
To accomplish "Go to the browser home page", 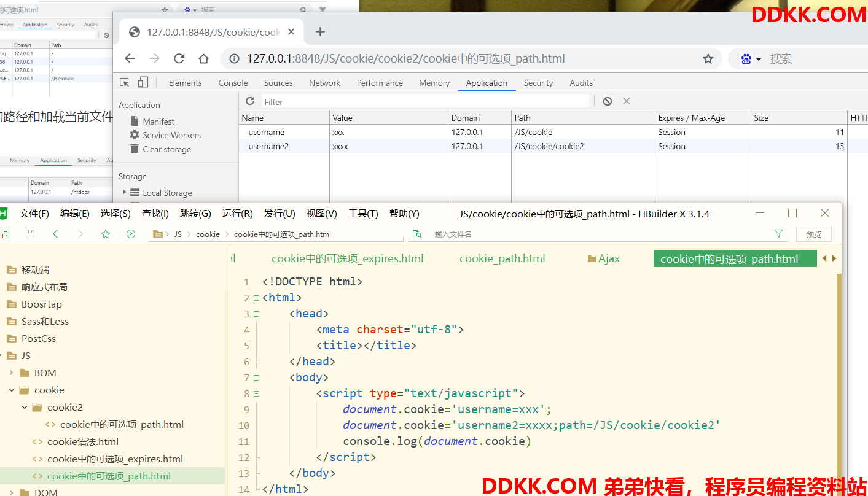I will click(203, 58).
